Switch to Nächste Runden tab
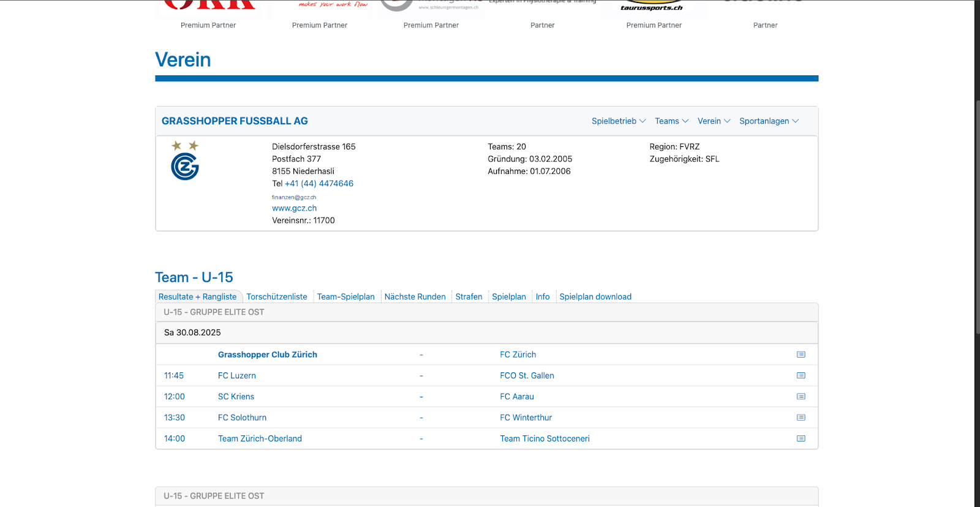Viewport: 980px width, 507px height. 415,297
